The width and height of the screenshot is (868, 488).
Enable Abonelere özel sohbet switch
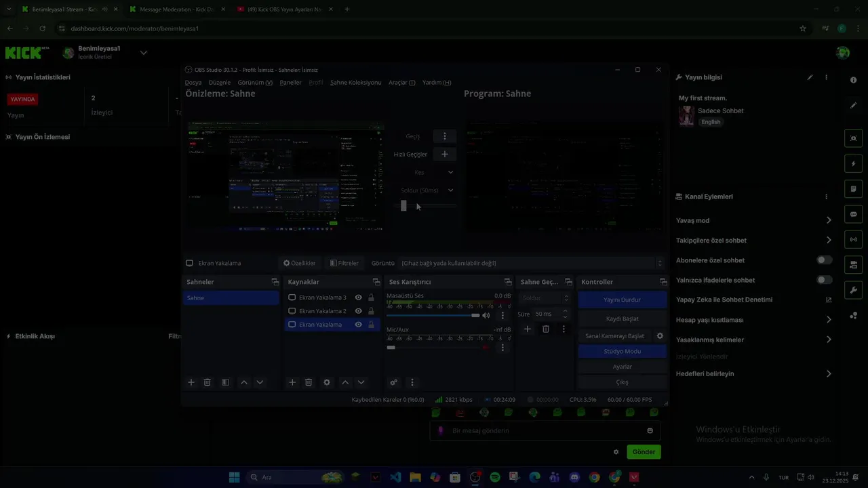(x=824, y=260)
